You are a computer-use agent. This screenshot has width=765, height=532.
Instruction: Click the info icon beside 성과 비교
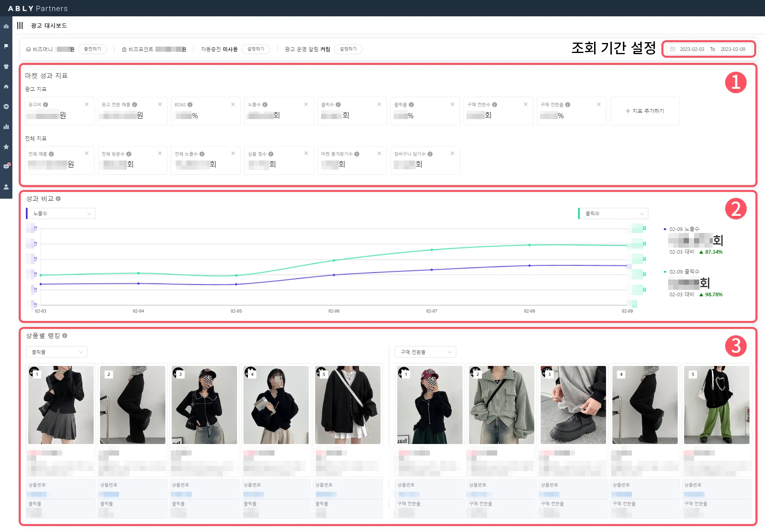tap(58, 199)
